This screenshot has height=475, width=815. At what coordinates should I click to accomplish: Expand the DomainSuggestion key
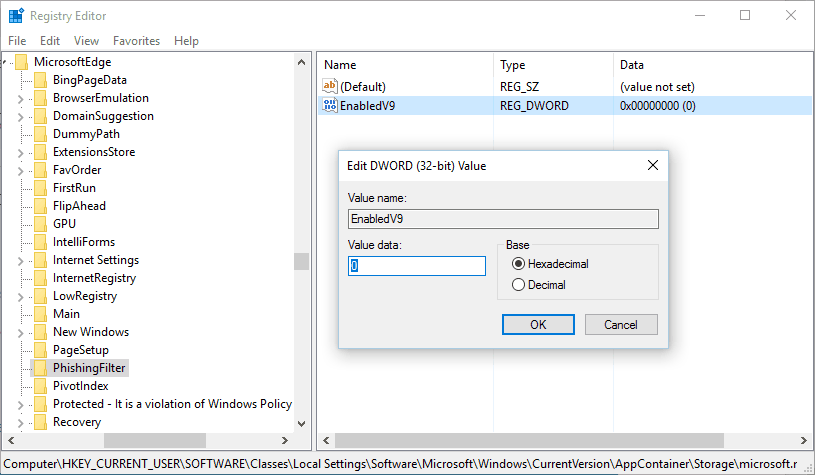[x=21, y=117]
